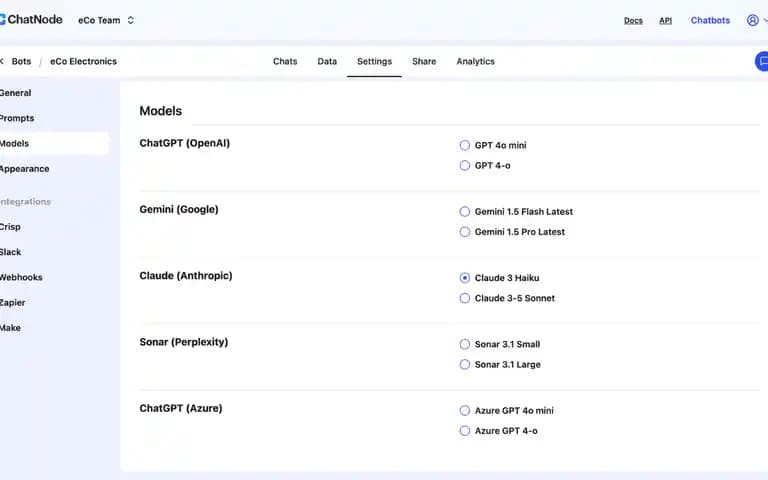Click the Models page heading
Image resolution: width=768 pixels, height=480 pixels.
pyautogui.click(x=161, y=111)
